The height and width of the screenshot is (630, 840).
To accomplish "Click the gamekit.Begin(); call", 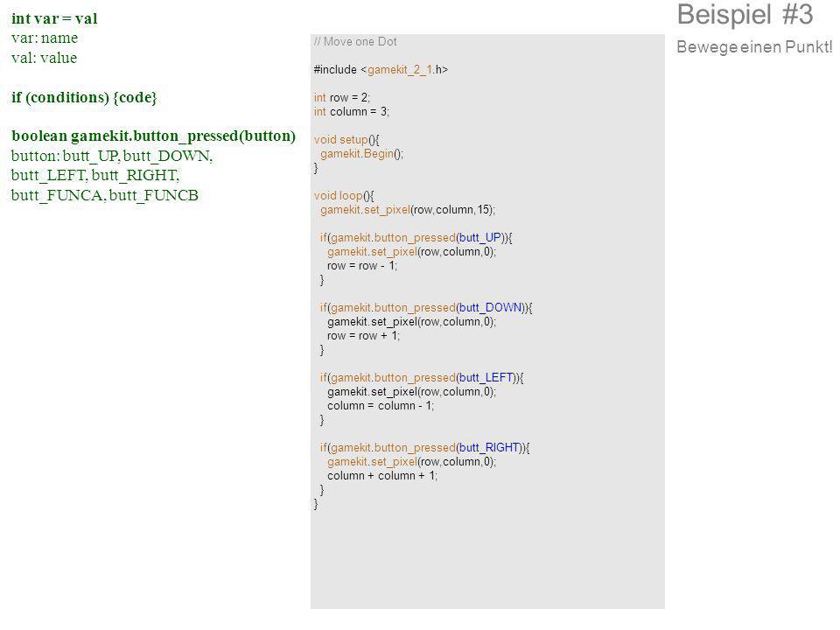I will pos(361,154).
